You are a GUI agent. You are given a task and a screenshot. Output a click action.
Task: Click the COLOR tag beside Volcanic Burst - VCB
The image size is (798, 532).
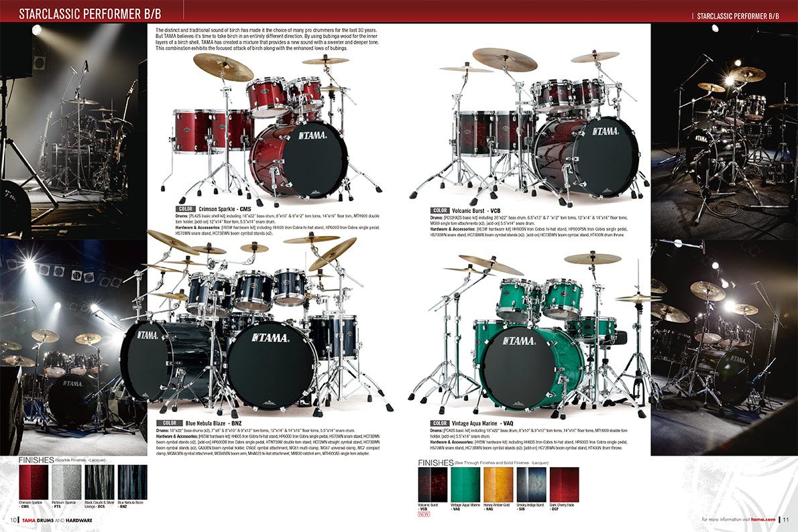pos(440,210)
